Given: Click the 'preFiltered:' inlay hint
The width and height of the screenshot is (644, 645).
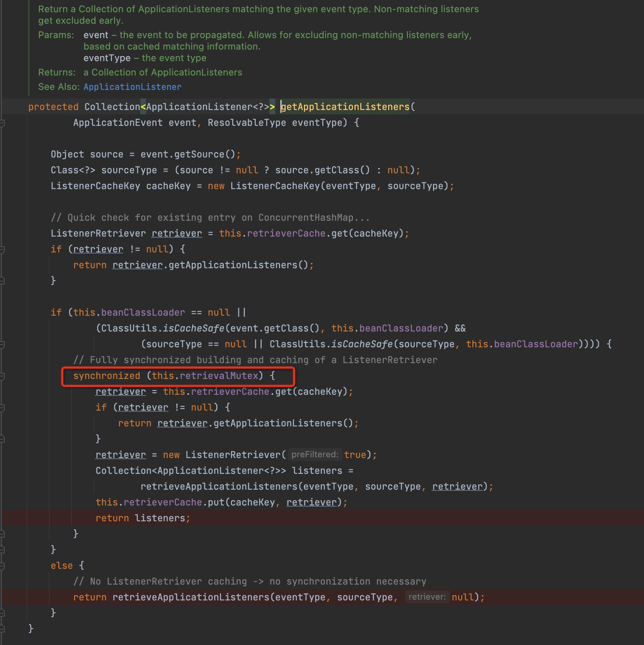Looking at the screenshot, I should [315, 454].
